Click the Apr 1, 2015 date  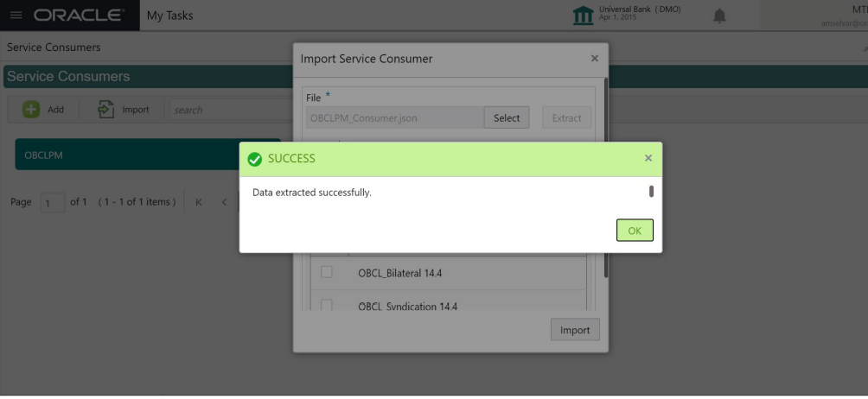617,17
